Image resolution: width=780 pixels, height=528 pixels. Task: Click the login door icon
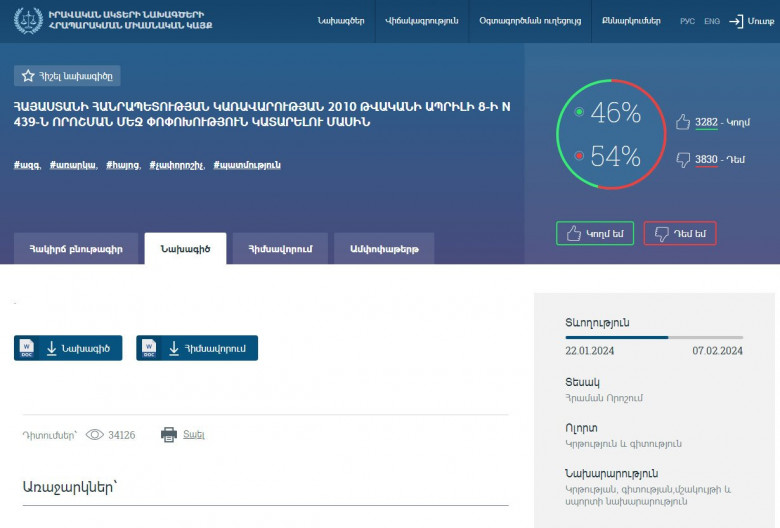[736, 21]
